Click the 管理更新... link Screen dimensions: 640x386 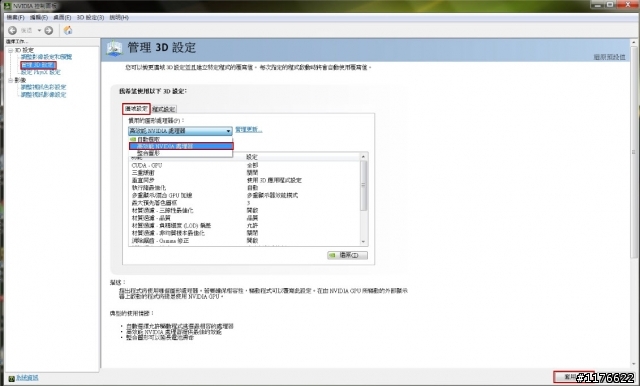tap(249, 130)
